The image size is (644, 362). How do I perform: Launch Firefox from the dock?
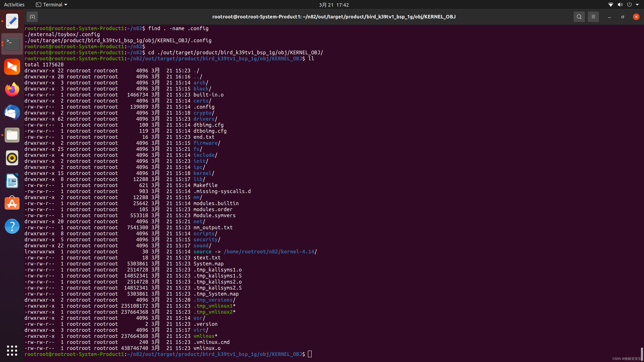tap(12, 89)
